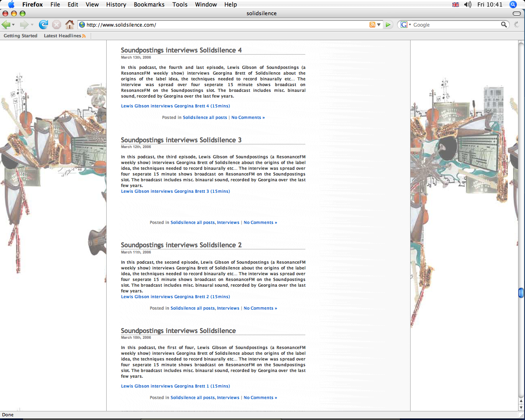Open the Latest Headlines bookmark feed
525x420 pixels.
pyautogui.click(x=63, y=36)
